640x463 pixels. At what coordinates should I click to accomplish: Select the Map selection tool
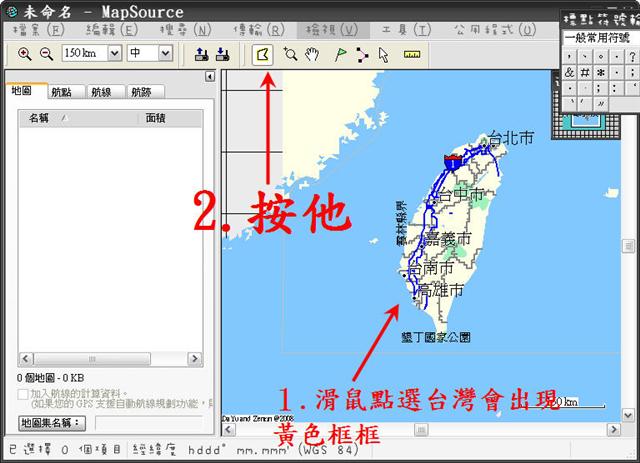[262, 54]
